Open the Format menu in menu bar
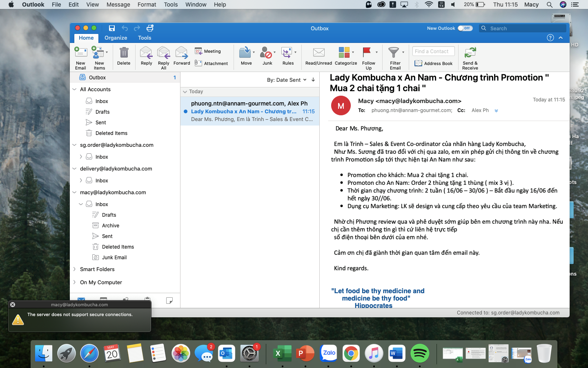This screenshot has width=588, height=368. (x=147, y=4)
